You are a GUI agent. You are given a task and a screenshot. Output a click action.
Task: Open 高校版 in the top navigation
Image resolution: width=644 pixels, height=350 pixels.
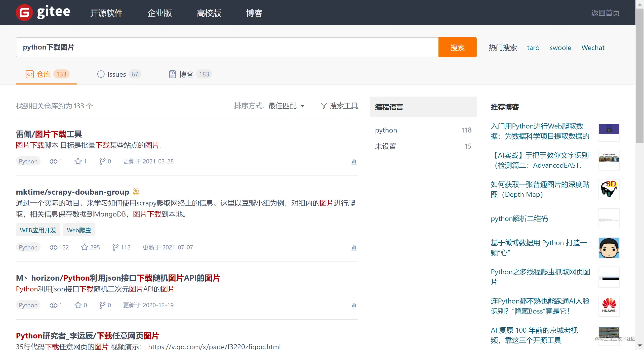[209, 13]
